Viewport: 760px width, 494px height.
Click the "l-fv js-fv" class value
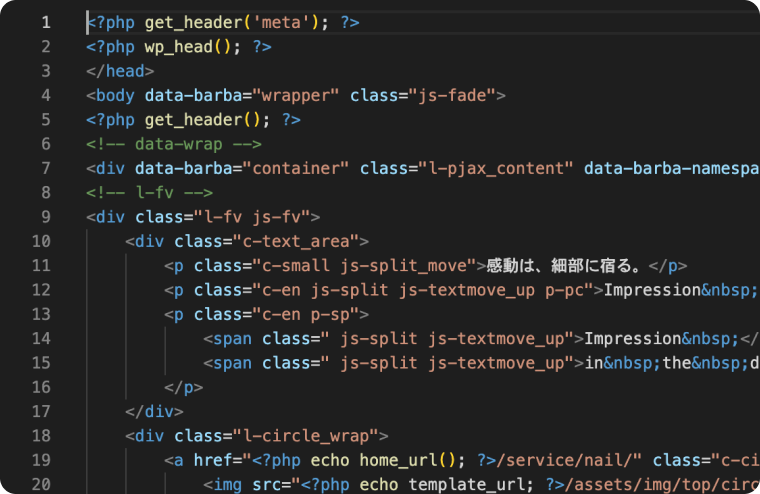[252, 217]
